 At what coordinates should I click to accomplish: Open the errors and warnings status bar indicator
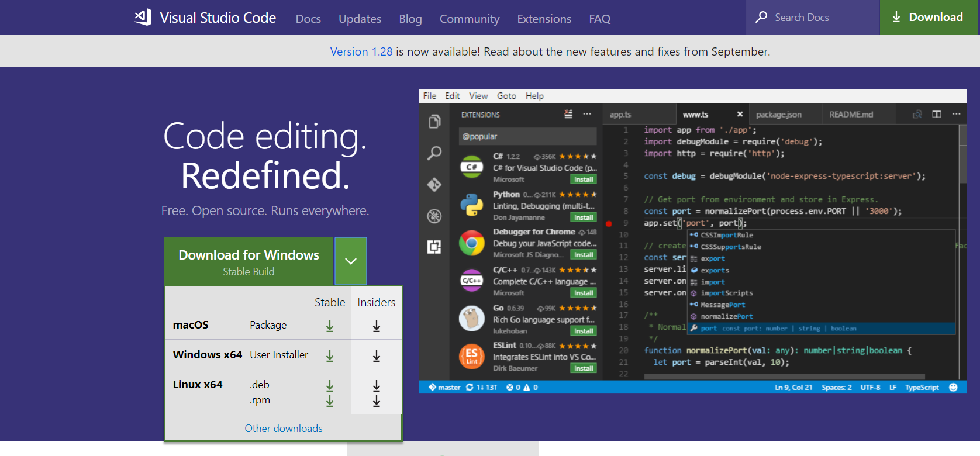click(522, 387)
